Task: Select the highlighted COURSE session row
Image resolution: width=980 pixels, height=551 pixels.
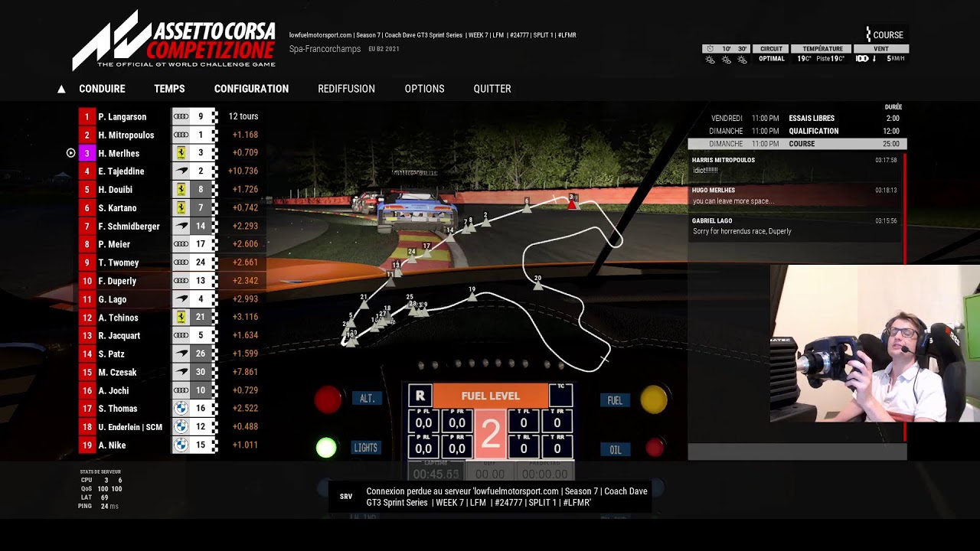Action: [x=797, y=144]
